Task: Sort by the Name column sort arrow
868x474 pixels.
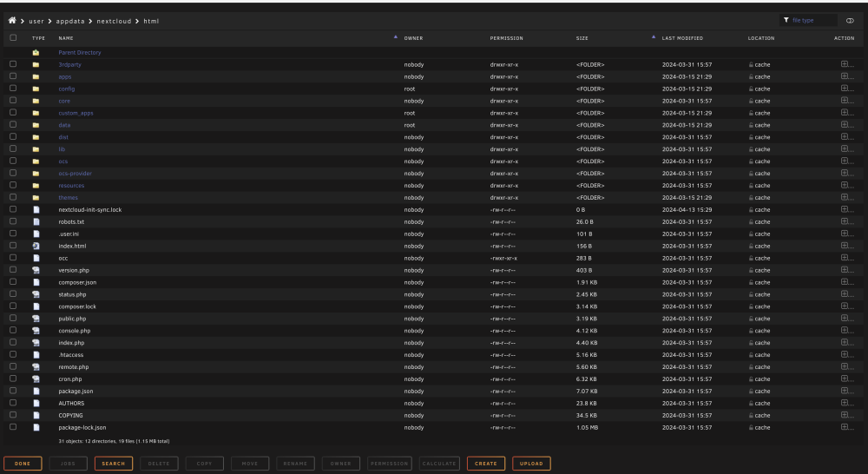Action: pyautogui.click(x=395, y=36)
